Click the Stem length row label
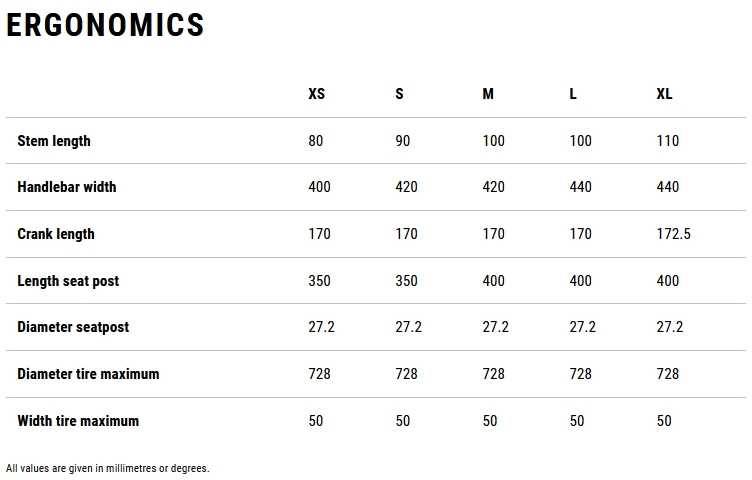The image size is (752, 480). tap(54, 141)
